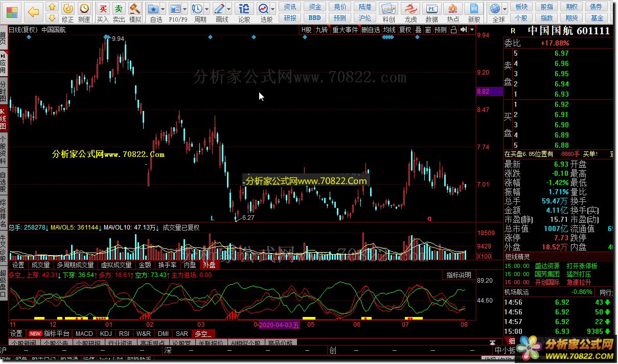Click the R mark beside the 中国国航 stock name

(x=513, y=31)
